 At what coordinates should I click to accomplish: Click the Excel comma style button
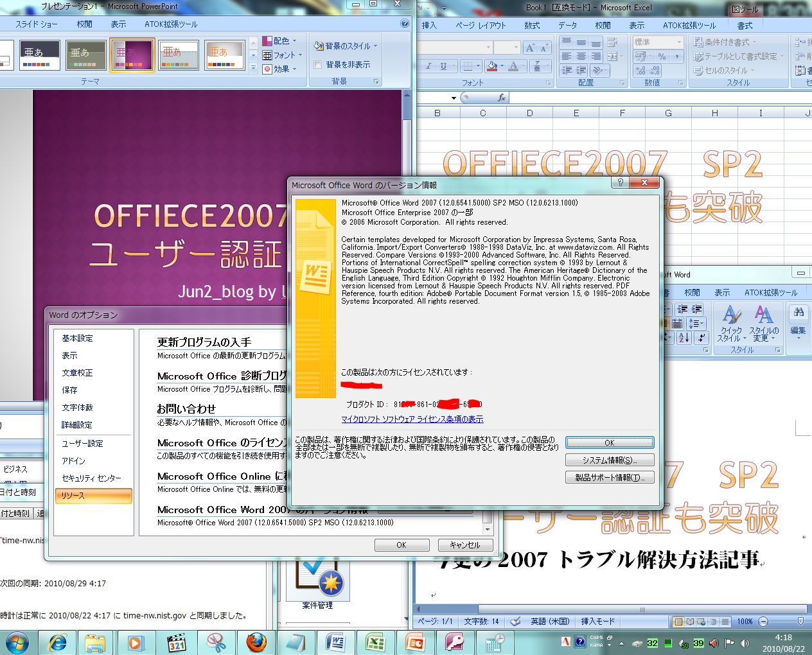(676, 57)
